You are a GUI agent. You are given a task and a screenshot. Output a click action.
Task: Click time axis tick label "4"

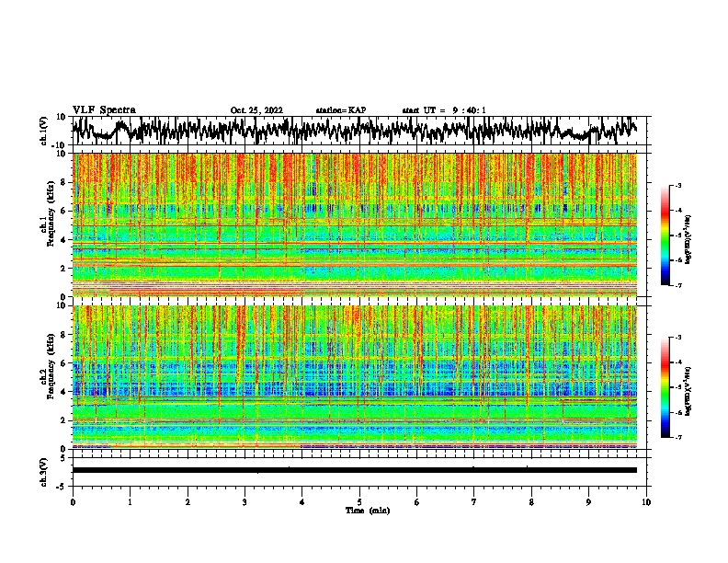[x=302, y=502]
